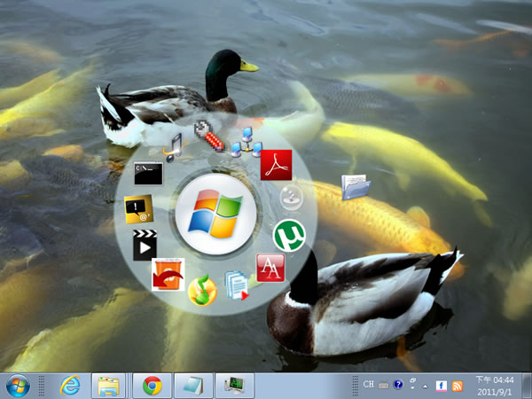Open the Windows Start menu on the taskbar
This screenshot has height=399, width=532.
click(17, 385)
